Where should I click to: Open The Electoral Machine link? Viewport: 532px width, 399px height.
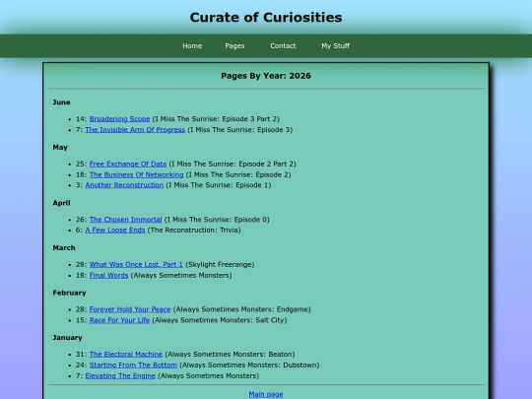(126, 355)
